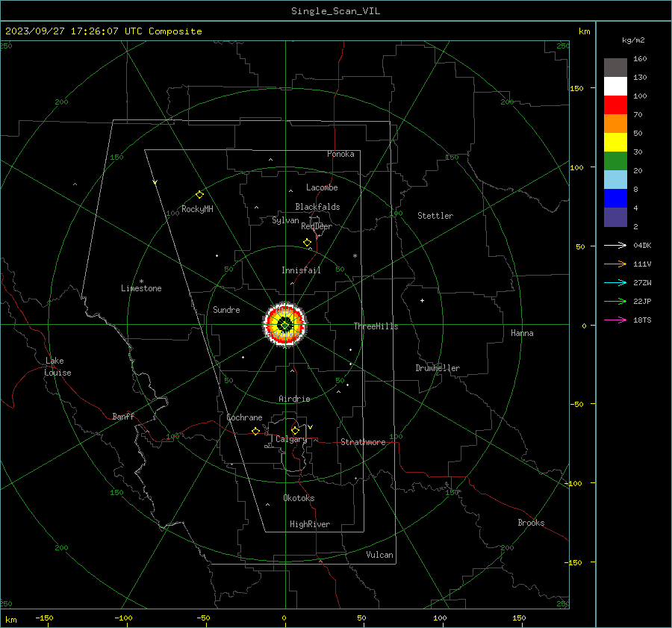Click the Single_Scan_VIL title text
The image size is (672, 628).
point(335,11)
